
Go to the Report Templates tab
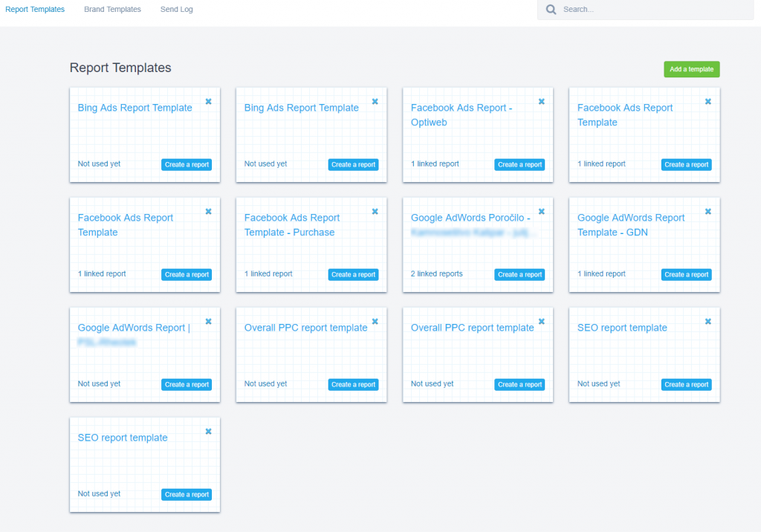(35, 10)
